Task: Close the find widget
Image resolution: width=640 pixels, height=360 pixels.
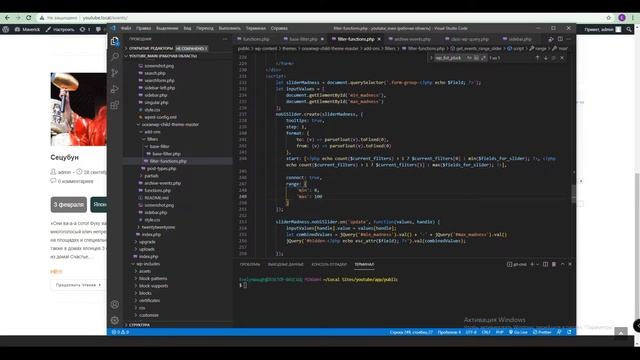Action: [x=562, y=58]
